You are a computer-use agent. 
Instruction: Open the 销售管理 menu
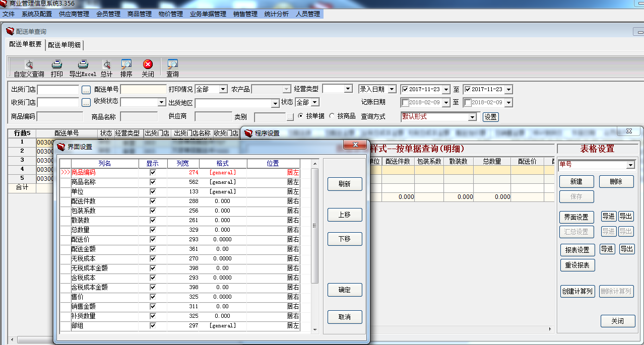[245, 14]
